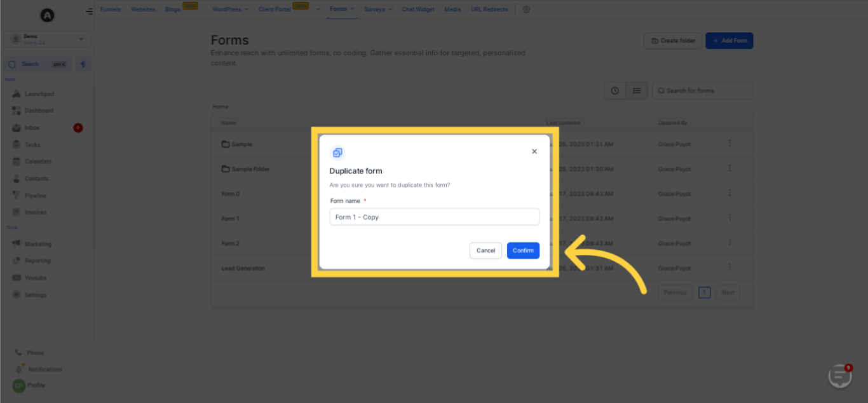This screenshot has height=403, width=868.
Task: Open three-dot menu for Form 2
Action: [x=730, y=243]
